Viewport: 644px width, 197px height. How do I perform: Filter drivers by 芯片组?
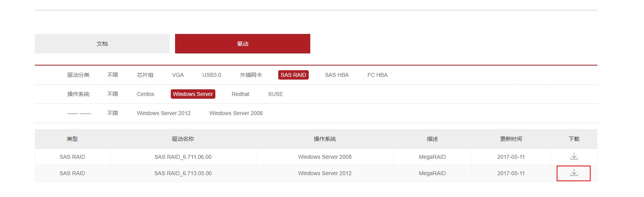pyautogui.click(x=145, y=75)
